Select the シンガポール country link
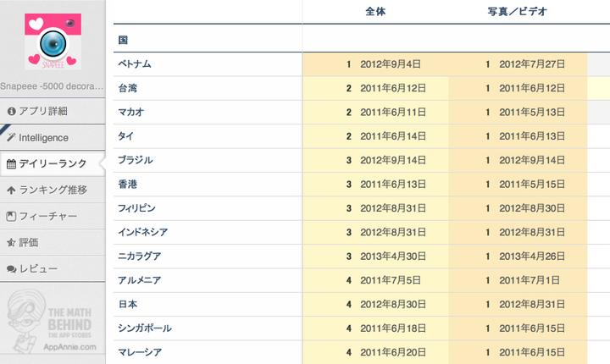Image resolution: width=610 pixels, height=364 pixels. pos(145,328)
